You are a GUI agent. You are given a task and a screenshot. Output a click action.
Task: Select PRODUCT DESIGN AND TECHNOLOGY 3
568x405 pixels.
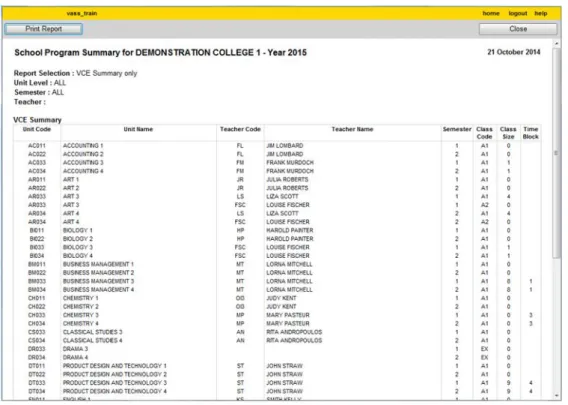(x=115, y=383)
